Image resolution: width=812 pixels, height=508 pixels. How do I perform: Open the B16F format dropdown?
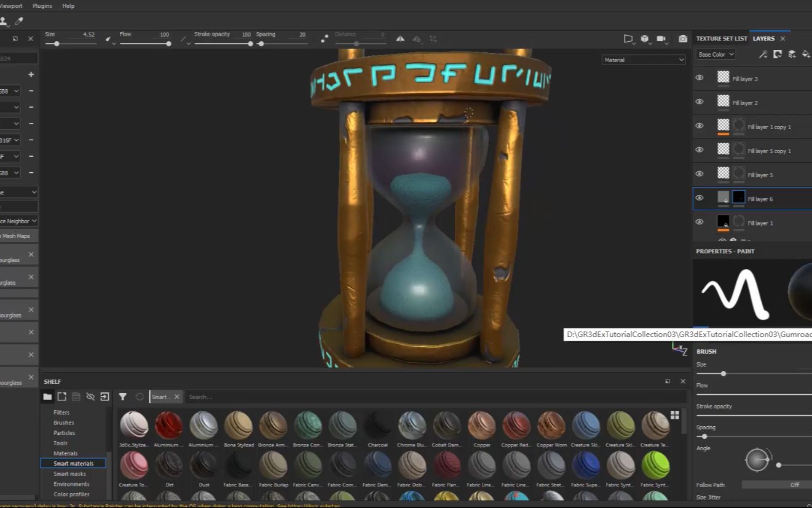click(x=10, y=140)
